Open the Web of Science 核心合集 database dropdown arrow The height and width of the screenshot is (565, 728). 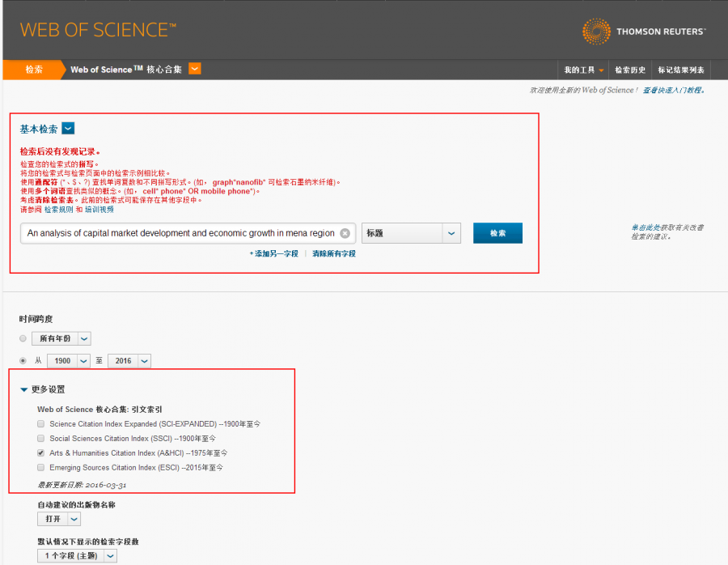[194, 69]
